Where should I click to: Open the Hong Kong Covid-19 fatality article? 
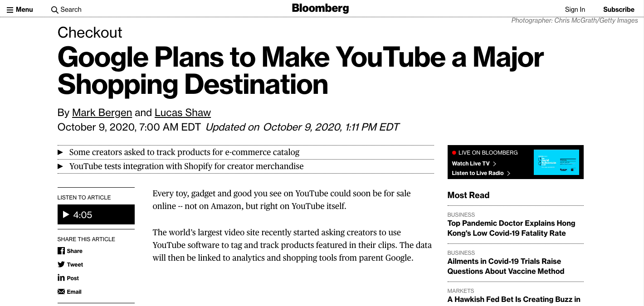tap(511, 228)
